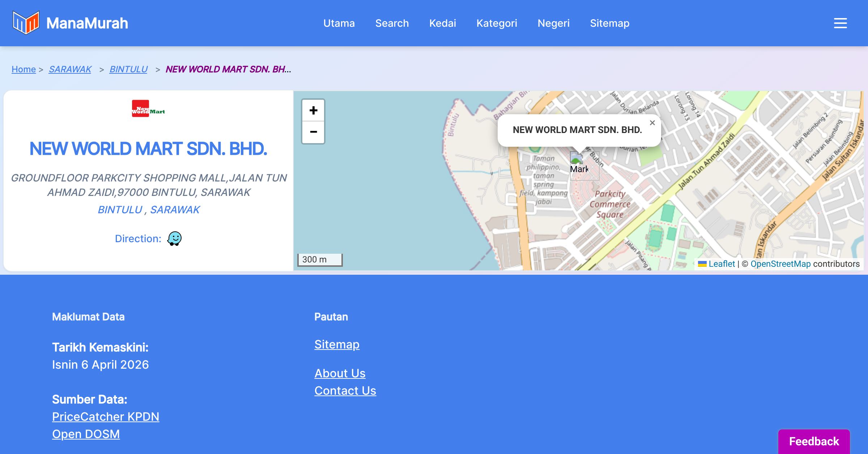Select Kategori in top navigation

point(497,23)
